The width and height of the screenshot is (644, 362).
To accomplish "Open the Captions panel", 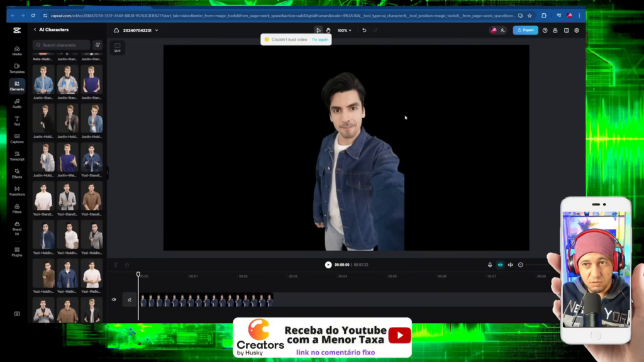I will coord(17,138).
